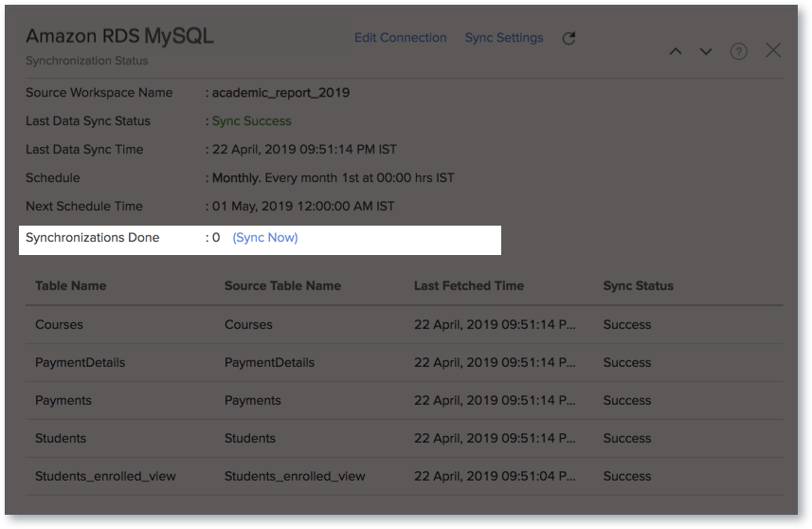The image size is (812, 529).
Task: Click the Sync Status column header
Action: tap(638, 286)
